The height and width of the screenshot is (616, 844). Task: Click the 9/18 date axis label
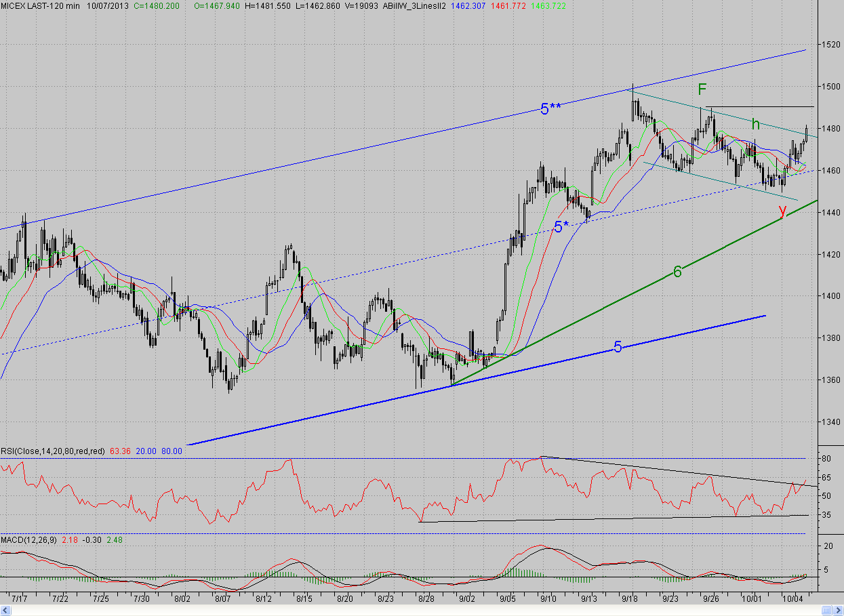(x=630, y=600)
